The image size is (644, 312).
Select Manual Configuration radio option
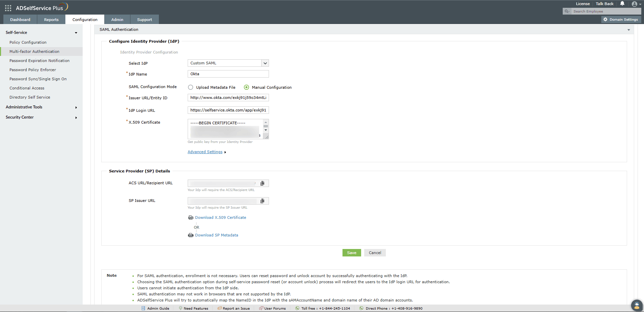(246, 87)
